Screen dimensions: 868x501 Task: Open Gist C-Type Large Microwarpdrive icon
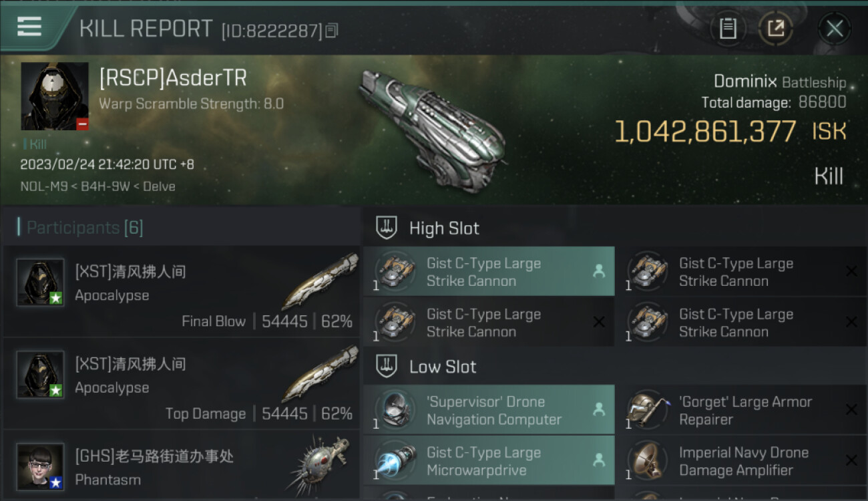click(x=395, y=461)
